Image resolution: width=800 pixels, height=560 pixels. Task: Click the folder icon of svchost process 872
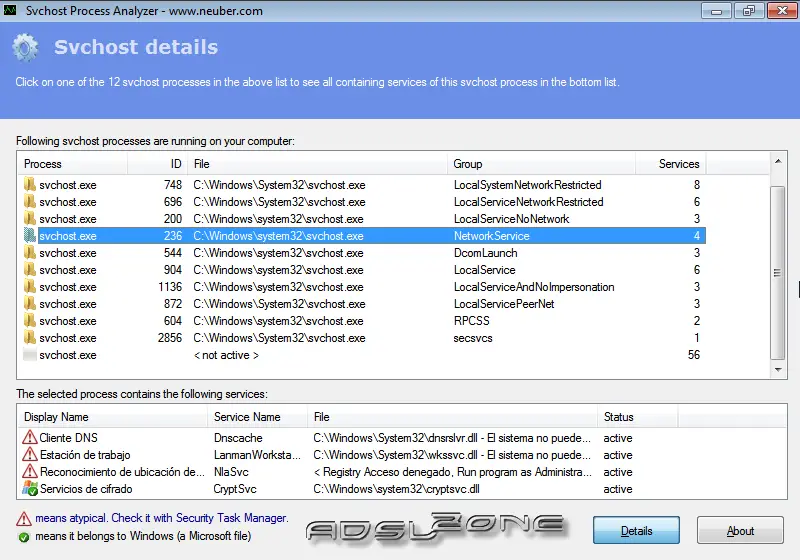[x=30, y=303]
